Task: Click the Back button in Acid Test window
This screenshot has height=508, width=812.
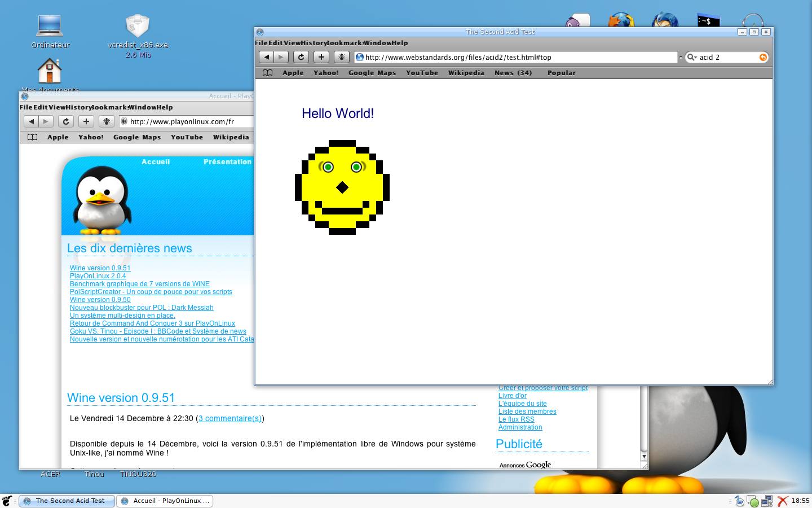Action: point(267,57)
